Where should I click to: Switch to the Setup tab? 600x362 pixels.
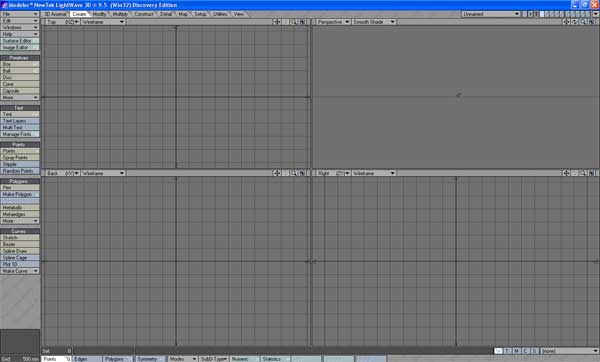click(x=200, y=14)
